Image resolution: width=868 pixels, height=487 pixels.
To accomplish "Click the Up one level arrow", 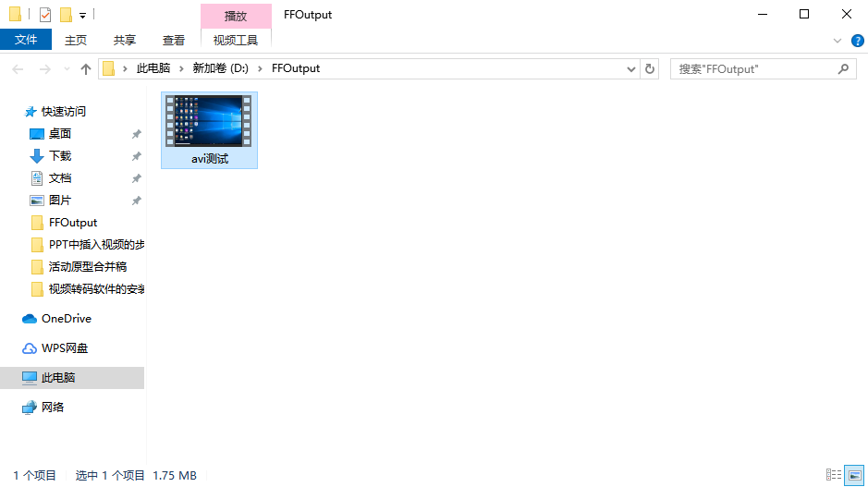I will click(x=86, y=68).
